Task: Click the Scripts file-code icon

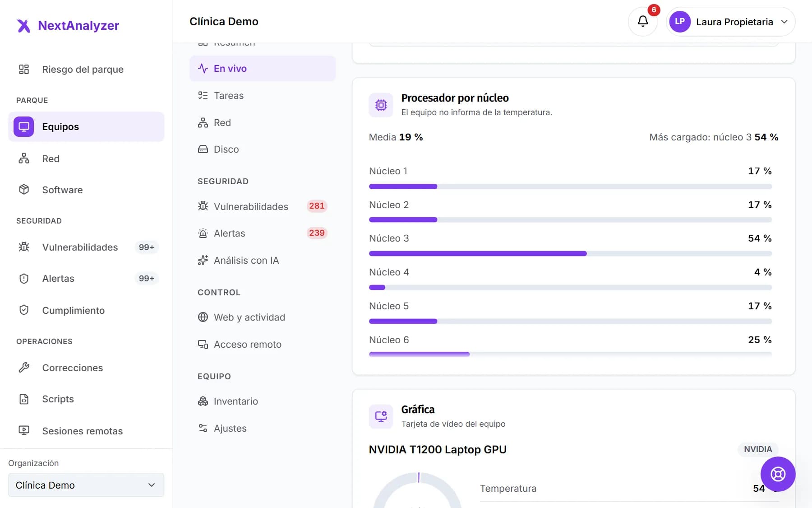Action: tap(24, 399)
